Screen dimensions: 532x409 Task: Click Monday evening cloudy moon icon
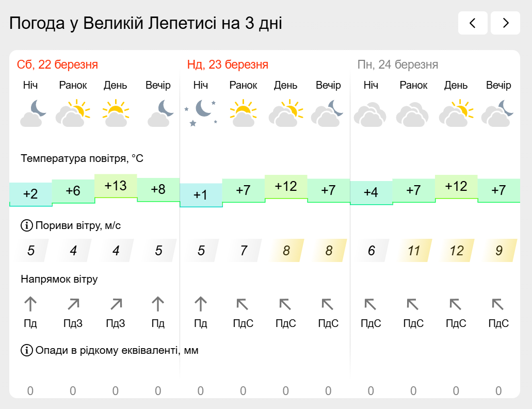tap(498, 113)
